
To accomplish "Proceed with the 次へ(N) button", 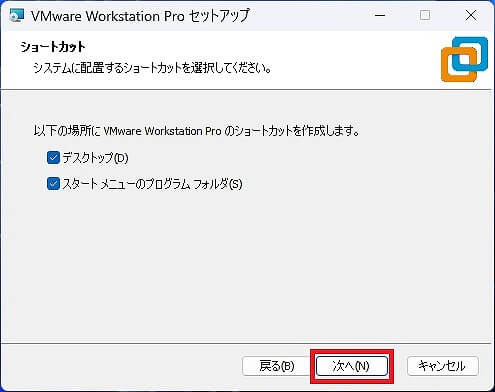I will (x=352, y=366).
